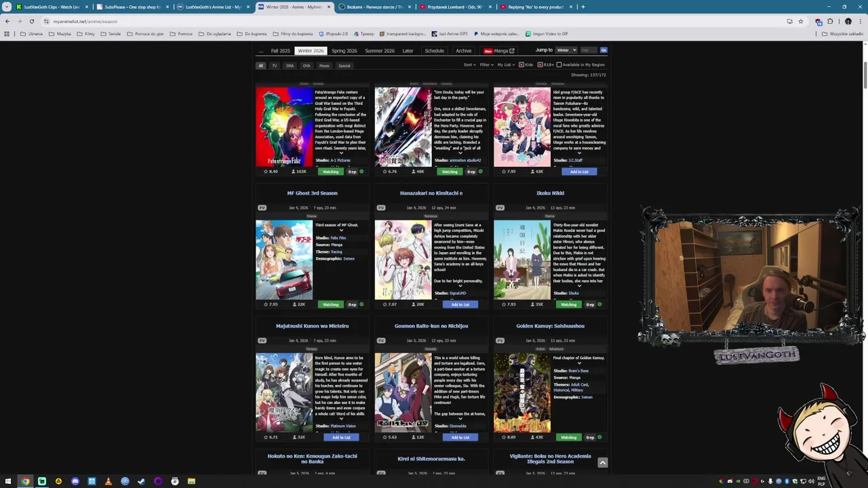Bookmark this page with the star icon

pos(800,21)
